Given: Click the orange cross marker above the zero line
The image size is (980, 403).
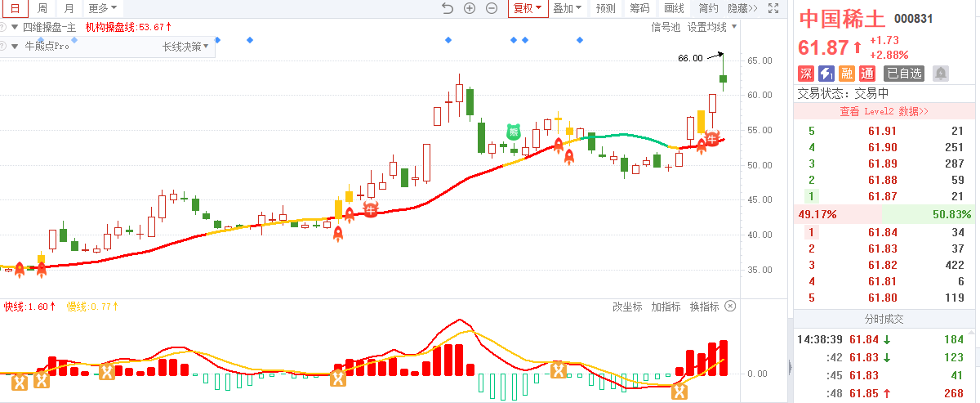Looking at the screenshot, I should [x=559, y=370].
